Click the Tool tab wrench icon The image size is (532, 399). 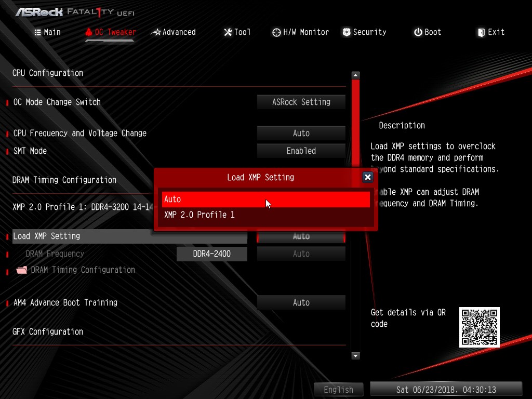coord(228,32)
